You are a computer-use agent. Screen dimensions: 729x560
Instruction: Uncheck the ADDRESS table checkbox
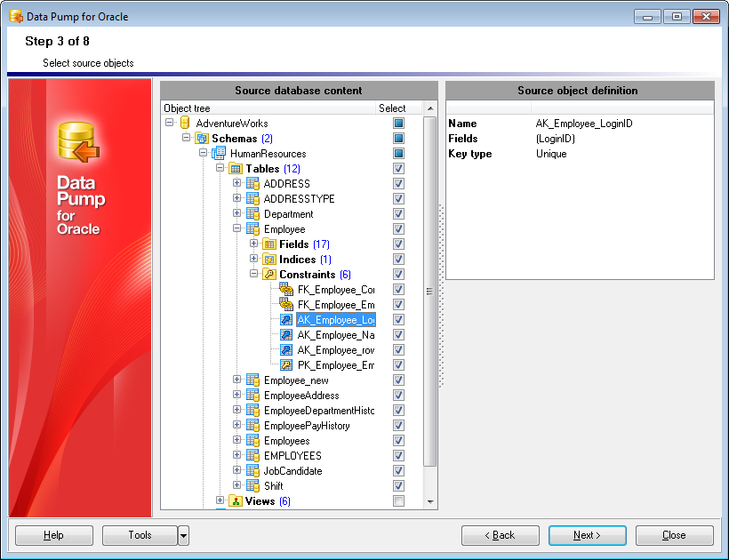coord(398,184)
